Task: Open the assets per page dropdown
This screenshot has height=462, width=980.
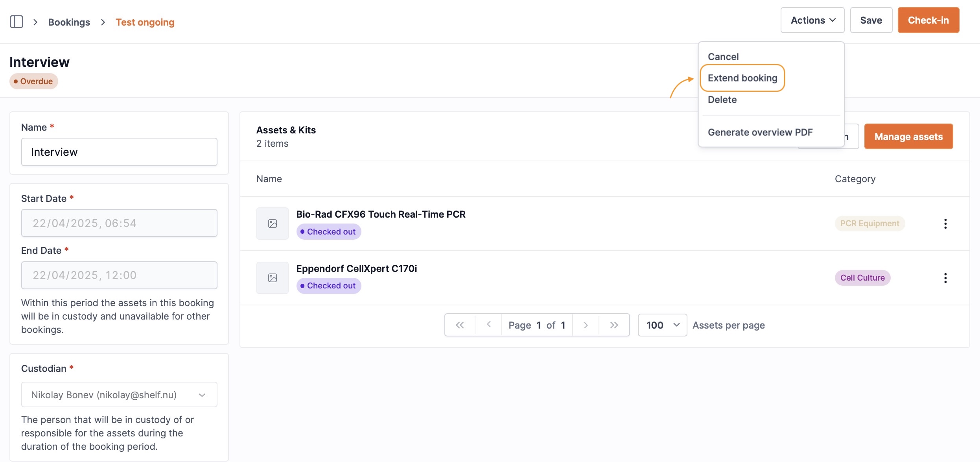Action: coord(662,325)
